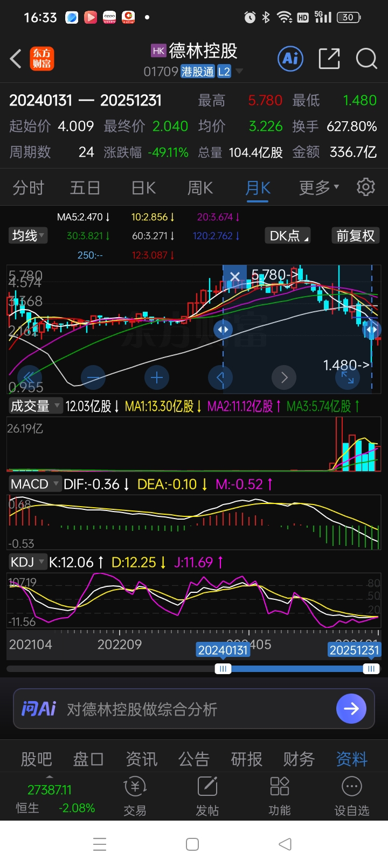The image size is (388, 868).
Task: Tap the L2 level badge
Action: (224, 72)
